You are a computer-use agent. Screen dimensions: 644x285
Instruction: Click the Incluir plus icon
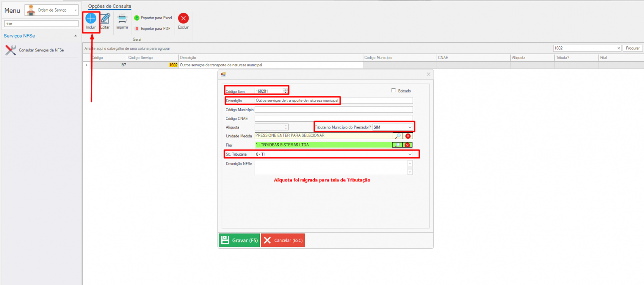point(91,18)
